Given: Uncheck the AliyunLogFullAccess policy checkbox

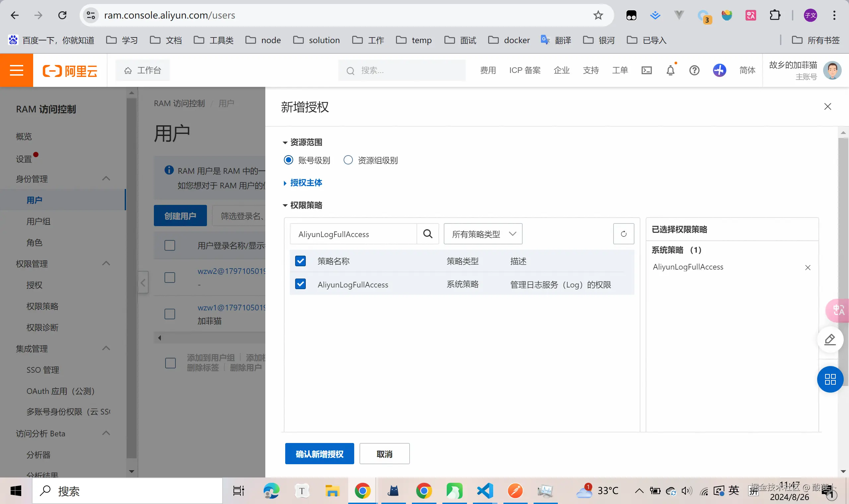Looking at the screenshot, I should pyautogui.click(x=300, y=284).
